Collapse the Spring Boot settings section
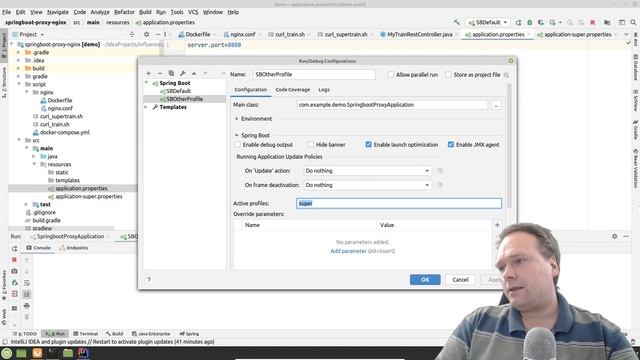 coord(236,135)
